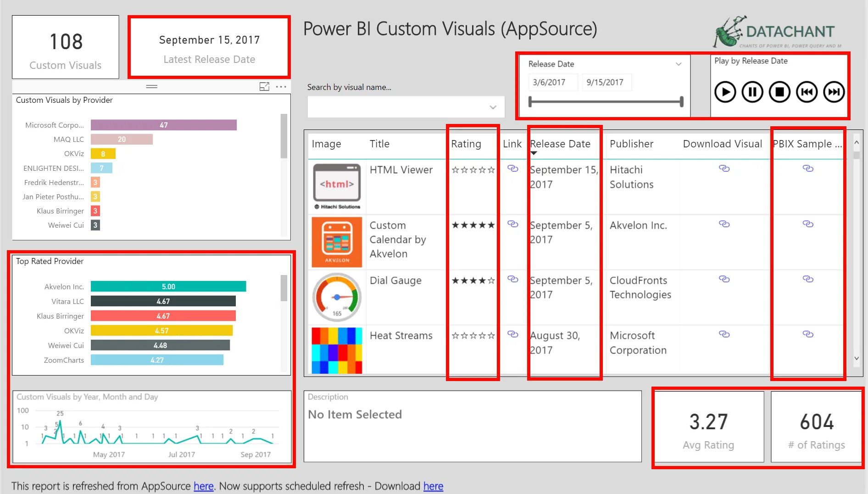Select OKViz bar showing 8 visuals
The width and height of the screenshot is (868, 494).
103,154
